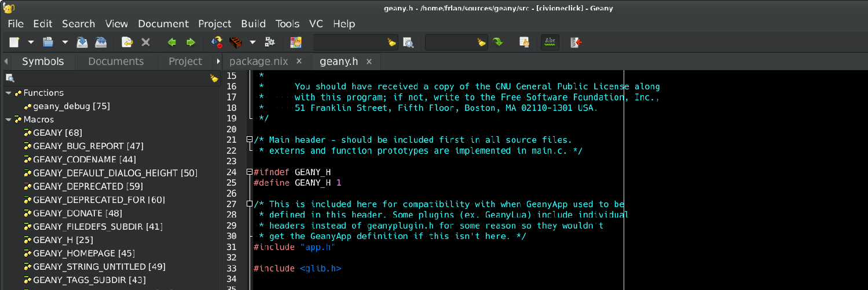This screenshot has width=868, height=290.
Task: Close the geany.h tab
Action: click(369, 61)
